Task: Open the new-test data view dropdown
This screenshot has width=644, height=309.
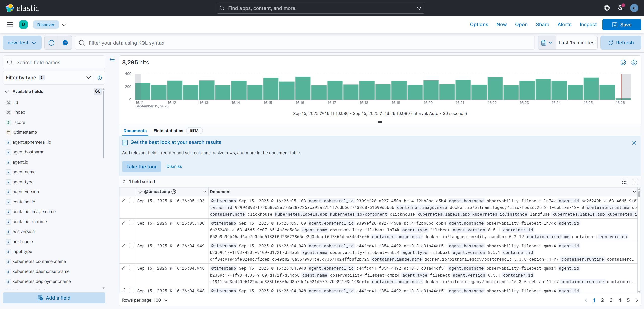Action: [22, 43]
